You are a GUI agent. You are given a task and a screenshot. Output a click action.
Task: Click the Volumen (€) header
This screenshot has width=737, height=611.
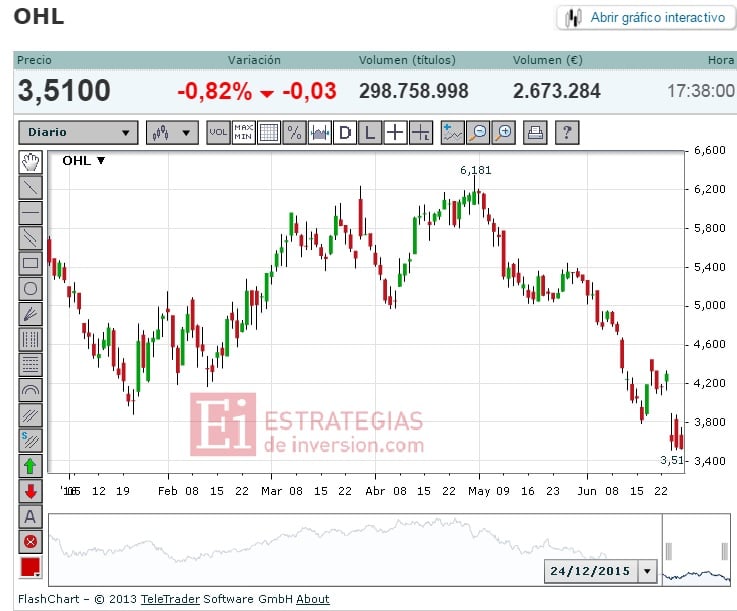(x=548, y=60)
